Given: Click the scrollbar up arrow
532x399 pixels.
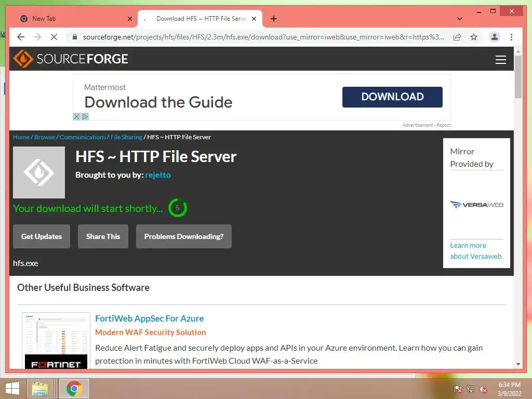Looking at the screenshot, I should click(x=518, y=51).
